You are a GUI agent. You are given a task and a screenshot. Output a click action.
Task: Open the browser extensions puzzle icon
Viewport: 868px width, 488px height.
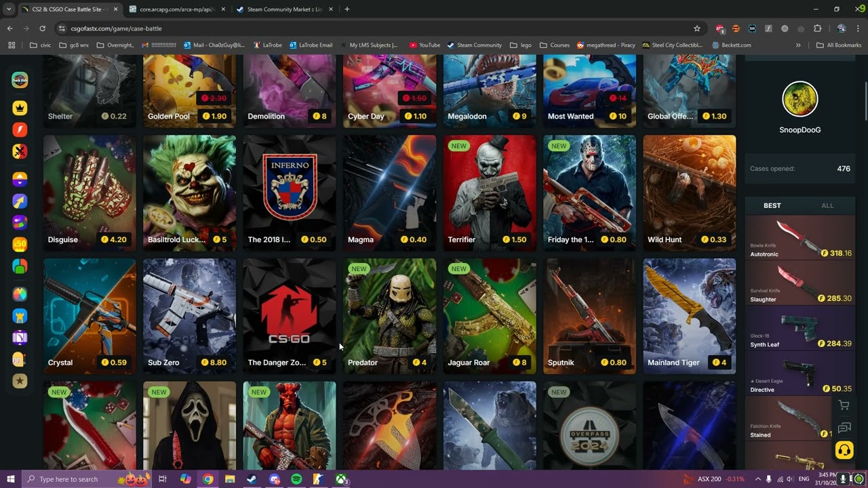(x=817, y=28)
